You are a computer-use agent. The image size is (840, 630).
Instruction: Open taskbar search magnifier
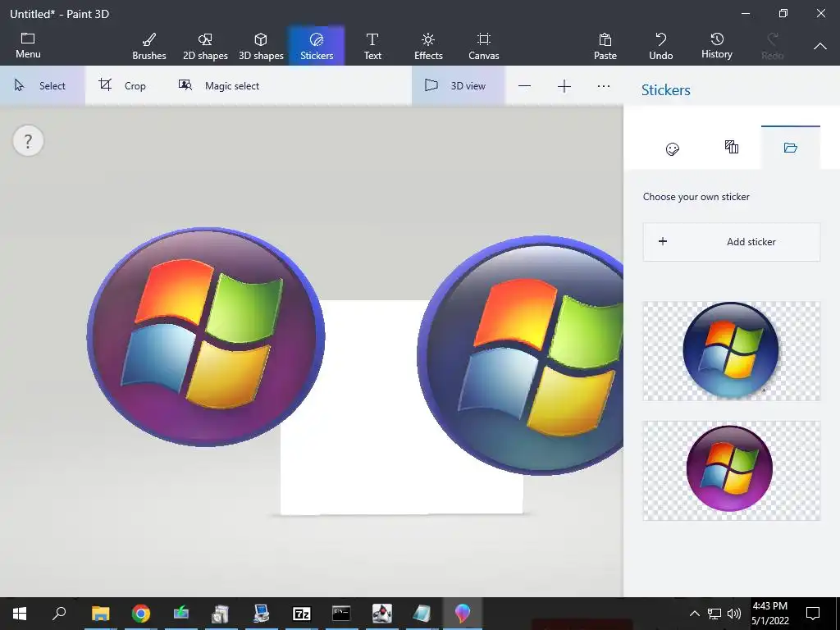pyautogui.click(x=59, y=613)
